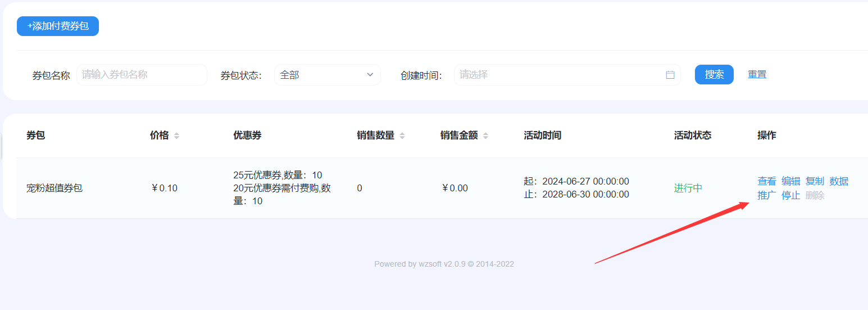This screenshot has width=868, height=310.
Task: Click the 起：2024-06-27 start time text
Action: point(576,181)
